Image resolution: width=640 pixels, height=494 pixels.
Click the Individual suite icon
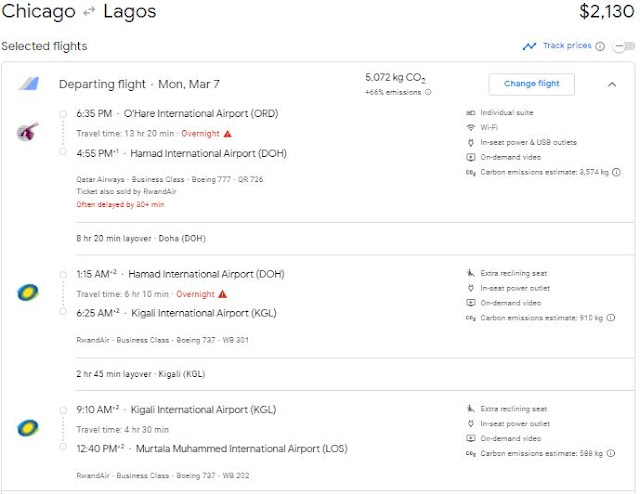coord(470,113)
